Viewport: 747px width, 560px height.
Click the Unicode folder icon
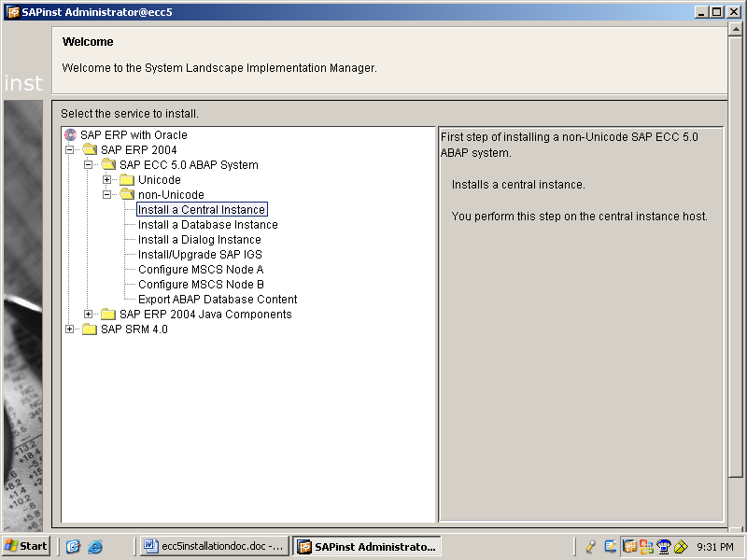(128, 179)
